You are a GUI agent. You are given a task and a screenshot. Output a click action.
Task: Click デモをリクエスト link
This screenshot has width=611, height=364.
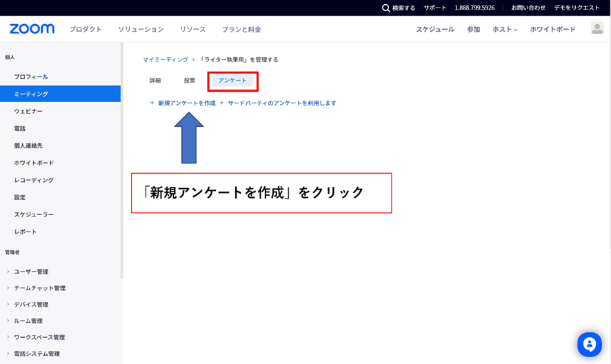[577, 8]
